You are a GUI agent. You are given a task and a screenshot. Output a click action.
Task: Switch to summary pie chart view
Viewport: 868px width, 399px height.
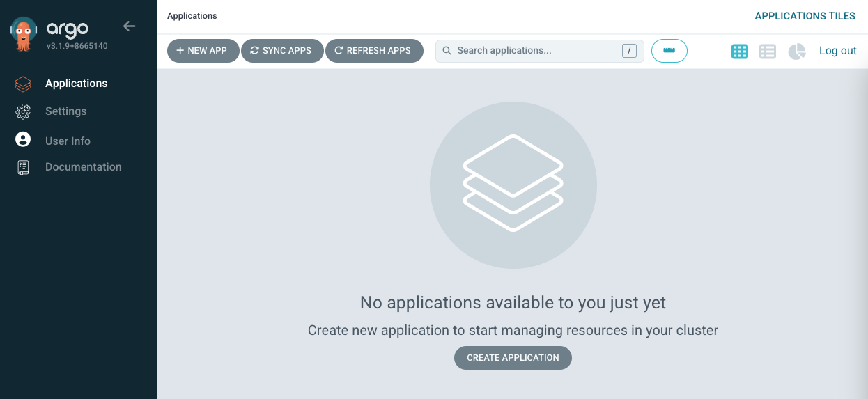(x=797, y=52)
